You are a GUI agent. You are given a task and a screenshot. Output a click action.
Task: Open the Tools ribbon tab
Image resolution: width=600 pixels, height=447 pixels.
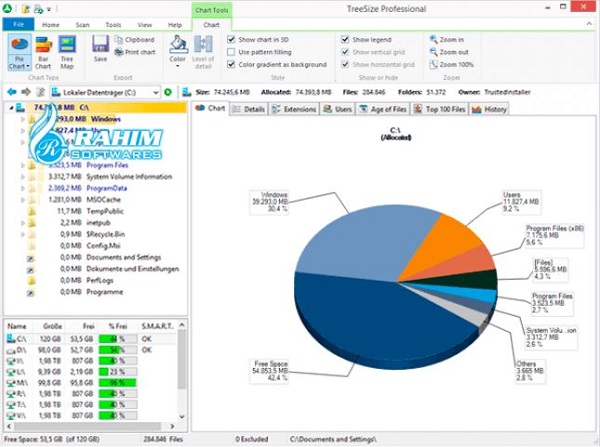click(x=113, y=25)
